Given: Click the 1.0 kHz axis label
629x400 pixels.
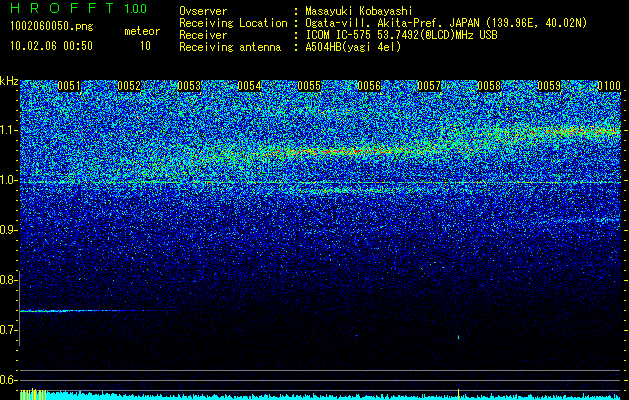Looking at the screenshot, I should [x=7, y=180].
